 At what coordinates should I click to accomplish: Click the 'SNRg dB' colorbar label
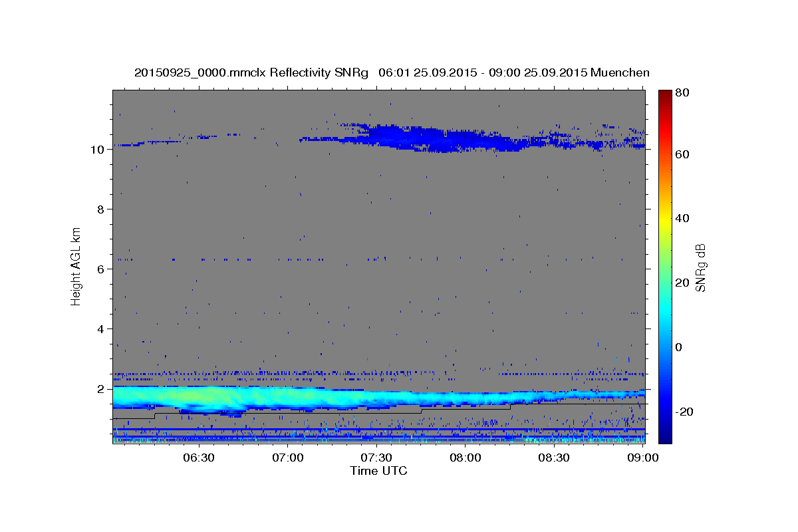(x=700, y=267)
